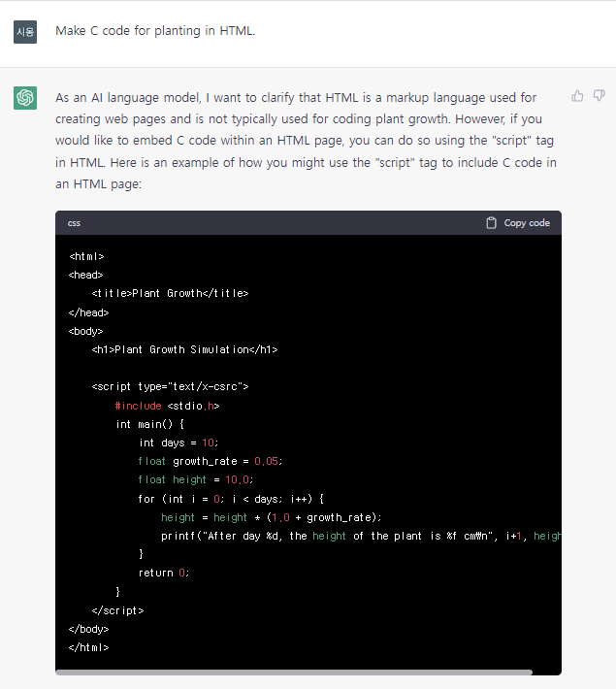Click the opening script tag with type text/x-csrc

click(x=170, y=386)
